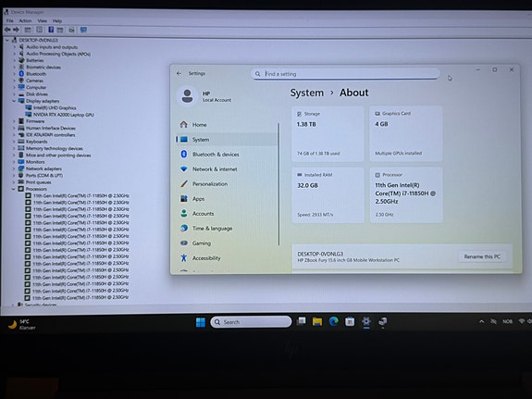This screenshot has height=399, width=532.
Task: Select Disk drives in the device tree
Action: (37, 94)
